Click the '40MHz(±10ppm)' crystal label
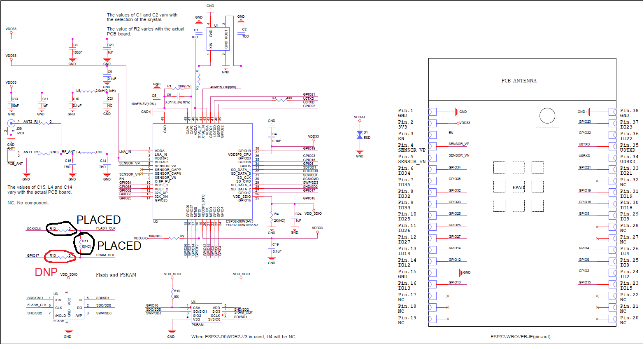644x349 pixels. [x=223, y=87]
